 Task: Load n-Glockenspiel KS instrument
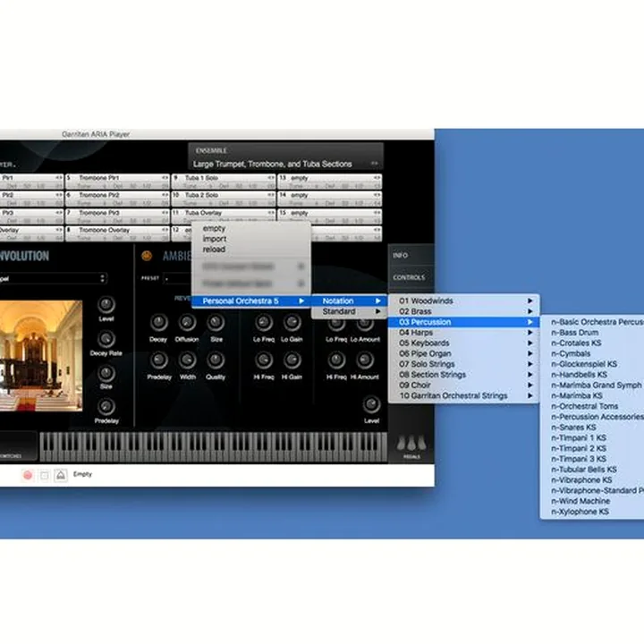click(x=592, y=364)
